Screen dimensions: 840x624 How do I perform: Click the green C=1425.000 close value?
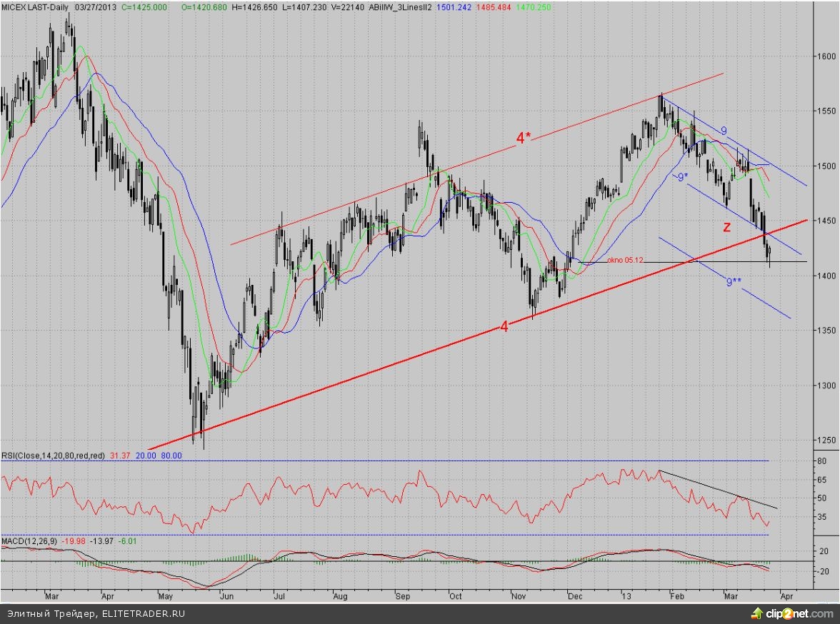click(145, 6)
